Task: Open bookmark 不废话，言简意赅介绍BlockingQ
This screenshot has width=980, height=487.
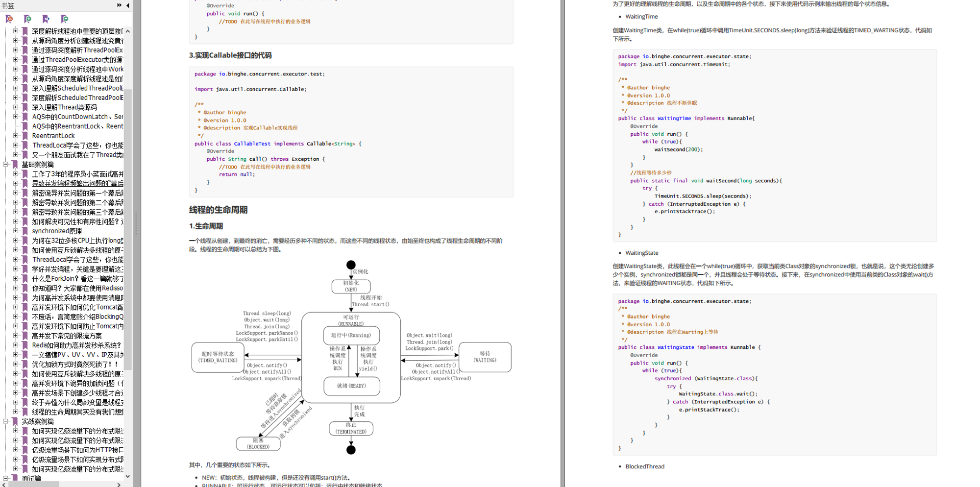Action: (77, 317)
